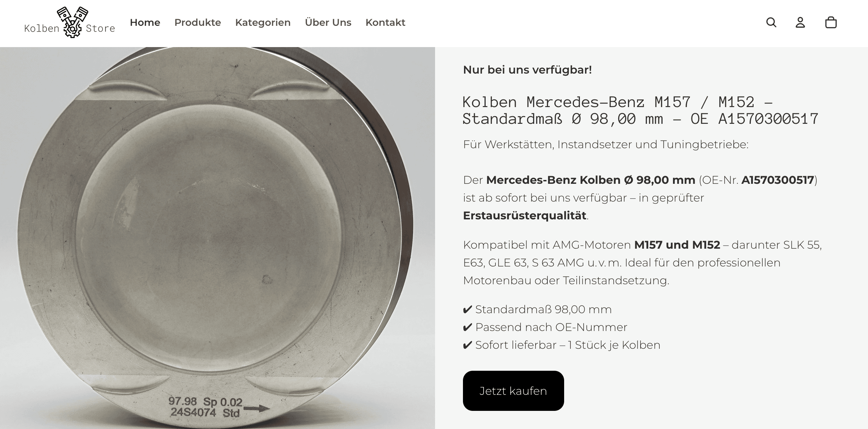This screenshot has width=868, height=429.
Task: Click the piston product photo
Action: point(217,238)
